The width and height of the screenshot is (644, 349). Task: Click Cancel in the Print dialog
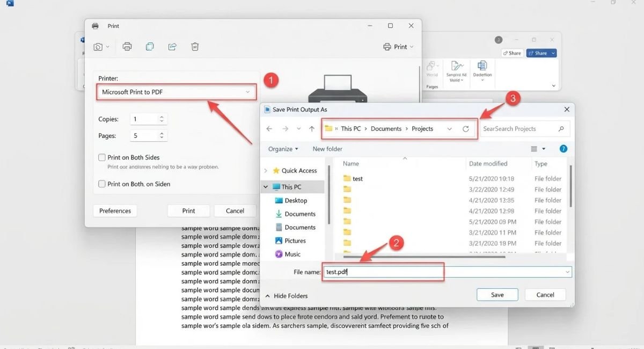[x=235, y=211]
